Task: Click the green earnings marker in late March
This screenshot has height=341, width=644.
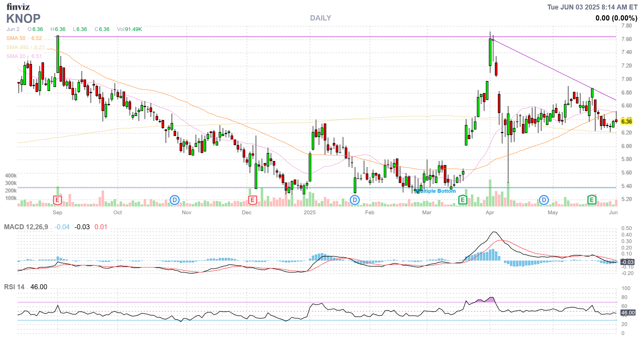Action: pos(463,200)
